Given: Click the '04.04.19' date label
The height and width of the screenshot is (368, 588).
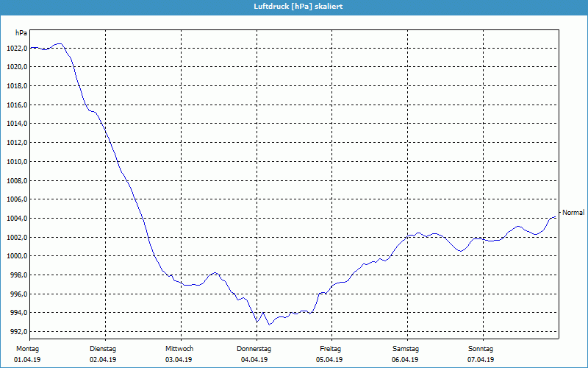Looking at the screenshot, I should point(254,360).
